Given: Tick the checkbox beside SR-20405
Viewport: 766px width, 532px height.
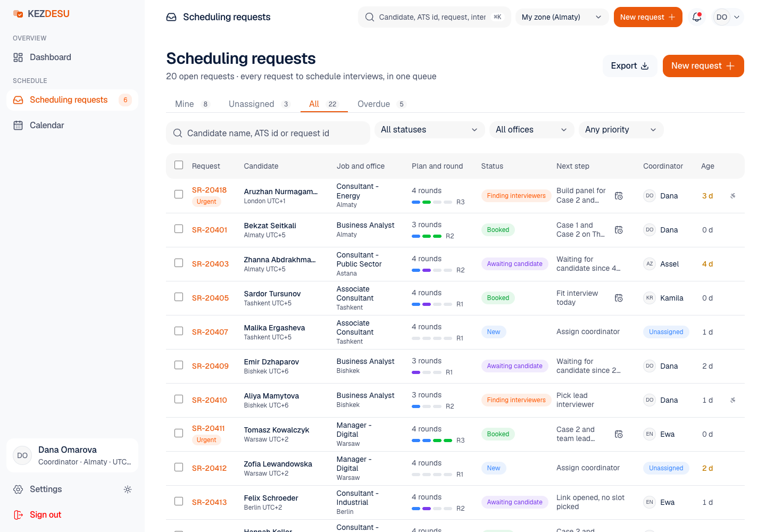Looking at the screenshot, I should pyautogui.click(x=179, y=297).
